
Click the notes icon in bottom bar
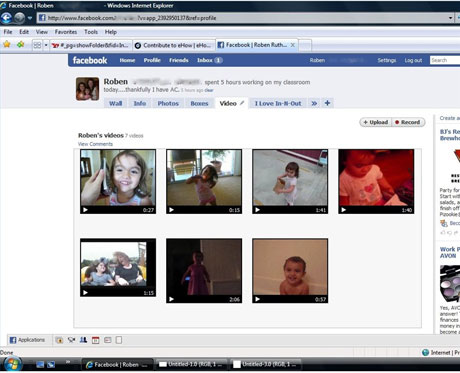[107, 340]
